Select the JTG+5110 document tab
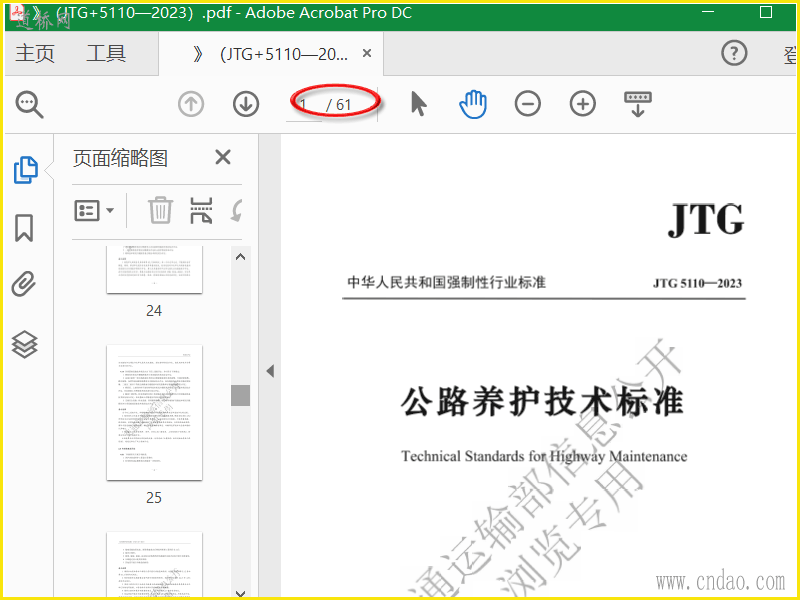Viewport: 800px width, 600px height. point(271,54)
